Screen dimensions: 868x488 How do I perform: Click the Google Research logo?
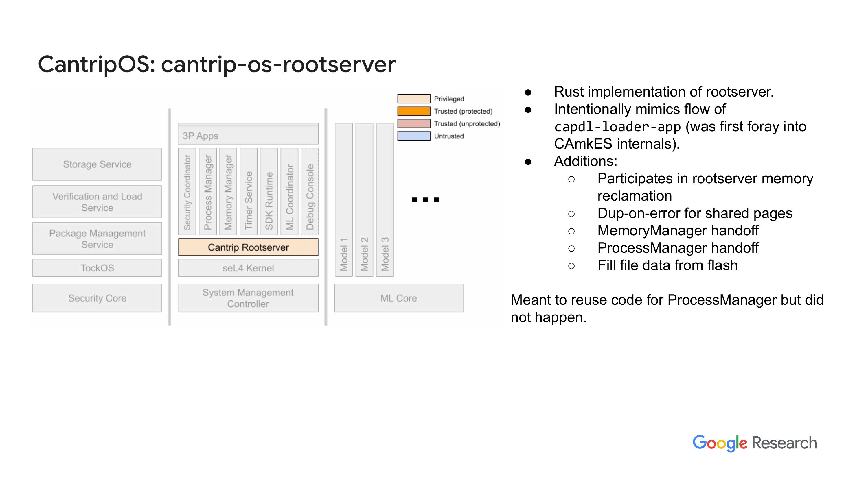point(755,443)
